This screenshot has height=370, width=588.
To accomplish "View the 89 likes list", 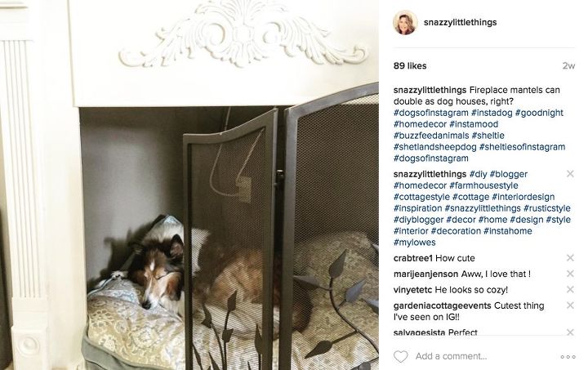I will (x=410, y=66).
